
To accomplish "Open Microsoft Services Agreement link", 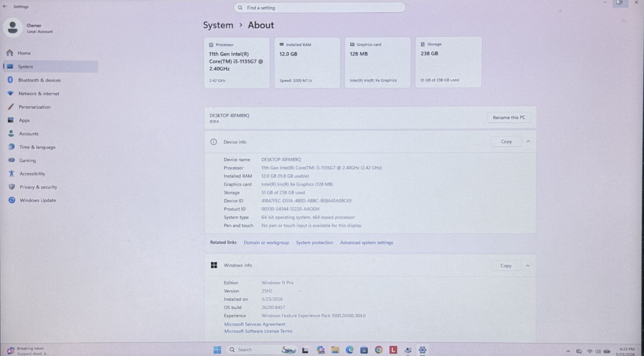I will coord(255,324).
